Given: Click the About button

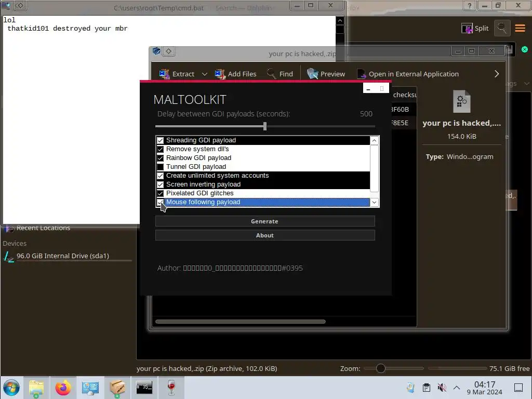Looking at the screenshot, I should (265, 235).
